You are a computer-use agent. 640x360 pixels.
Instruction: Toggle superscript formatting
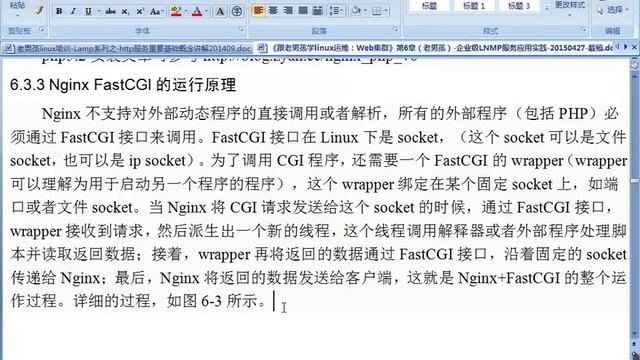(140, 11)
